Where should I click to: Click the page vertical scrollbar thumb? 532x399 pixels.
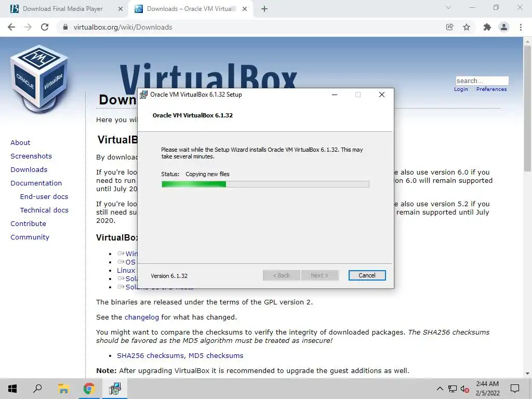pyautogui.click(x=527, y=109)
